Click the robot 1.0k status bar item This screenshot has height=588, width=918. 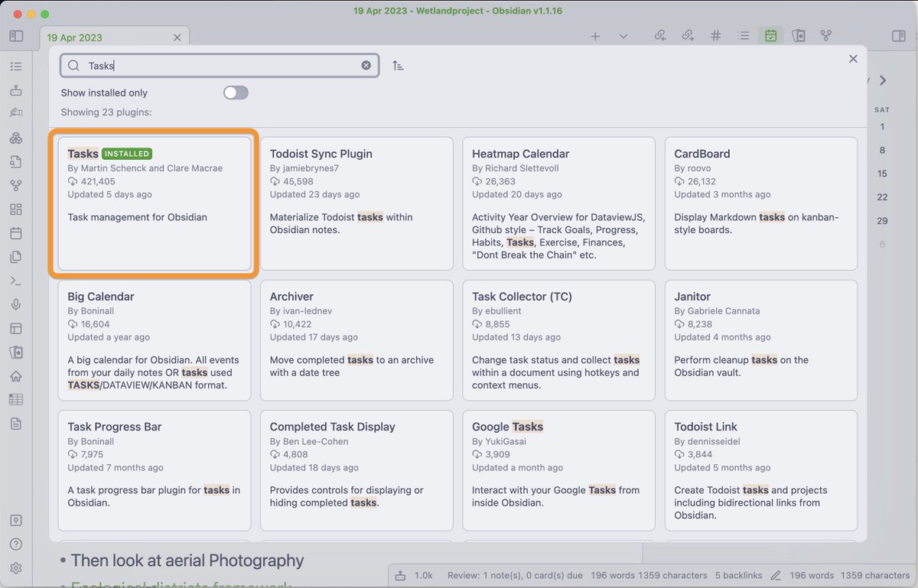[x=415, y=575]
